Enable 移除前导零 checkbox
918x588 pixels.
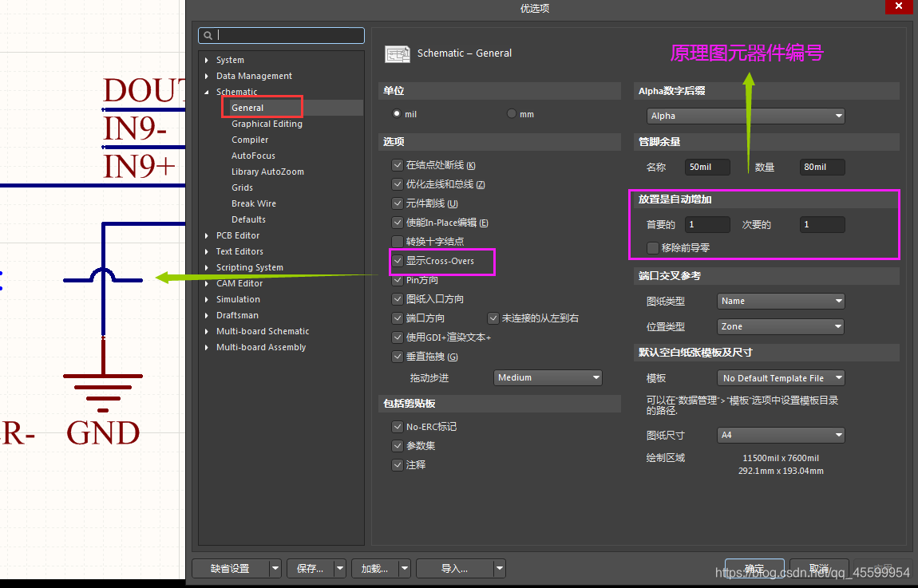click(653, 248)
